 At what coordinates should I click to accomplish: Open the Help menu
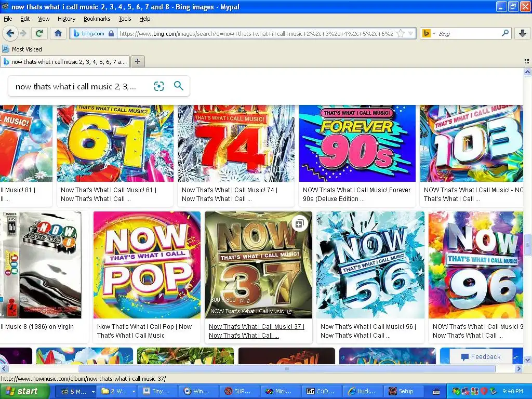coord(144,19)
